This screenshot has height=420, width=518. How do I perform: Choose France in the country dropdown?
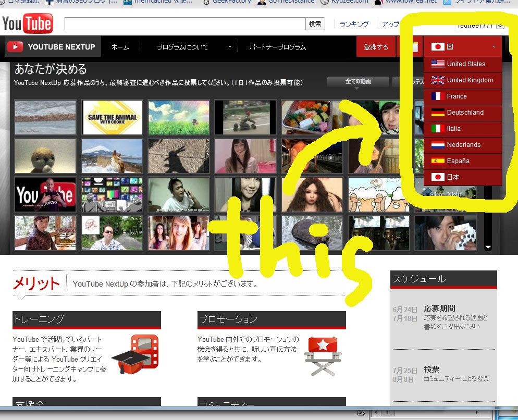point(463,96)
